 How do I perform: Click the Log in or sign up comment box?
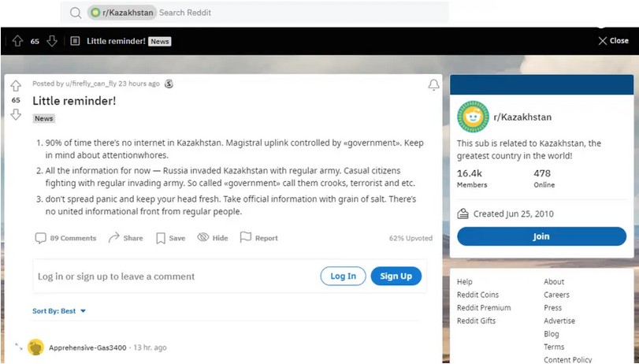click(230, 276)
